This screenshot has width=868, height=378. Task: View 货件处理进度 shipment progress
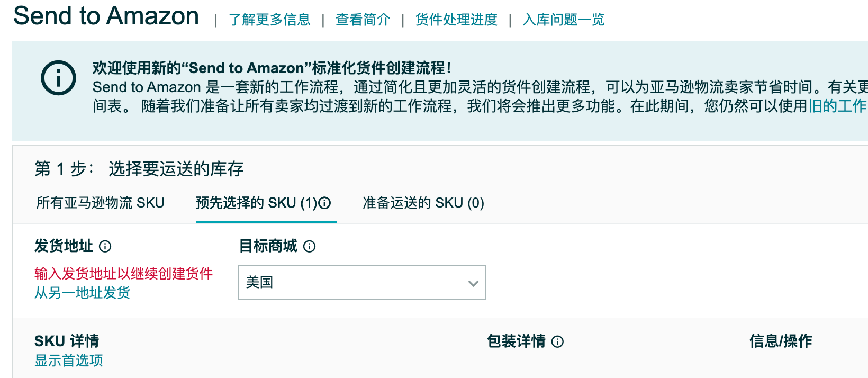(456, 20)
